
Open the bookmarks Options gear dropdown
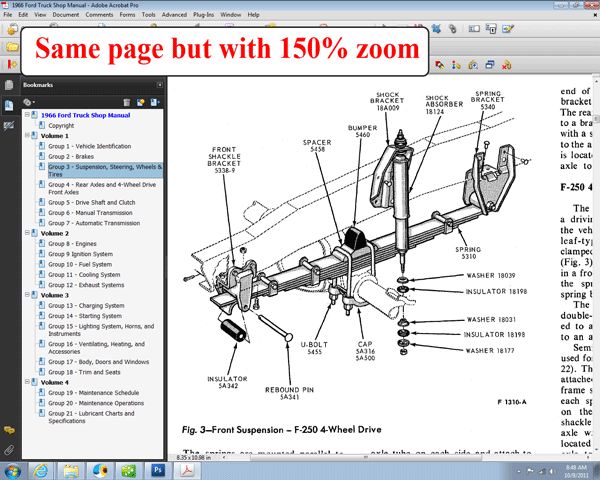click(29, 102)
